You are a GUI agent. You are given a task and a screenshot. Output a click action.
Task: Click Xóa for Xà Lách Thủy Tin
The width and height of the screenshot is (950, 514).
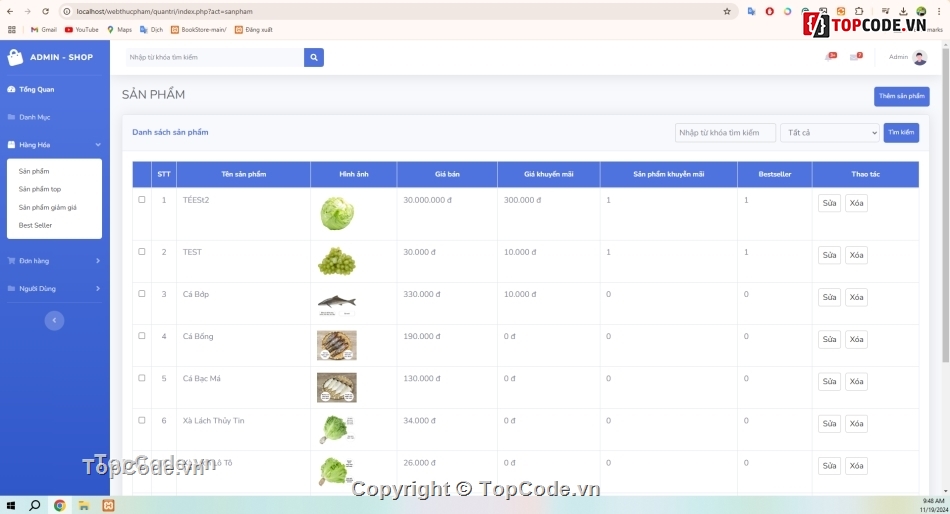[x=856, y=424]
